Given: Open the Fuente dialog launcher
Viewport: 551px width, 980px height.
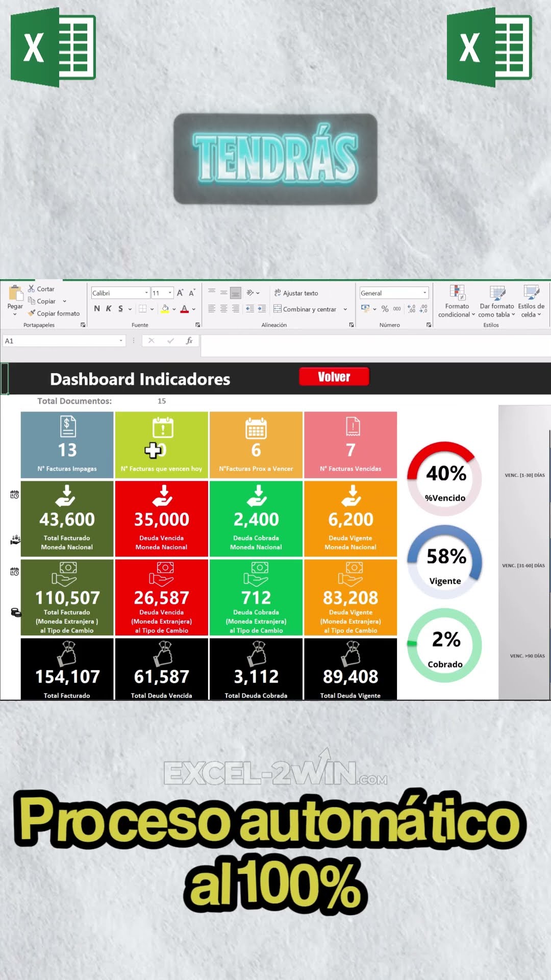Looking at the screenshot, I should pyautogui.click(x=198, y=325).
